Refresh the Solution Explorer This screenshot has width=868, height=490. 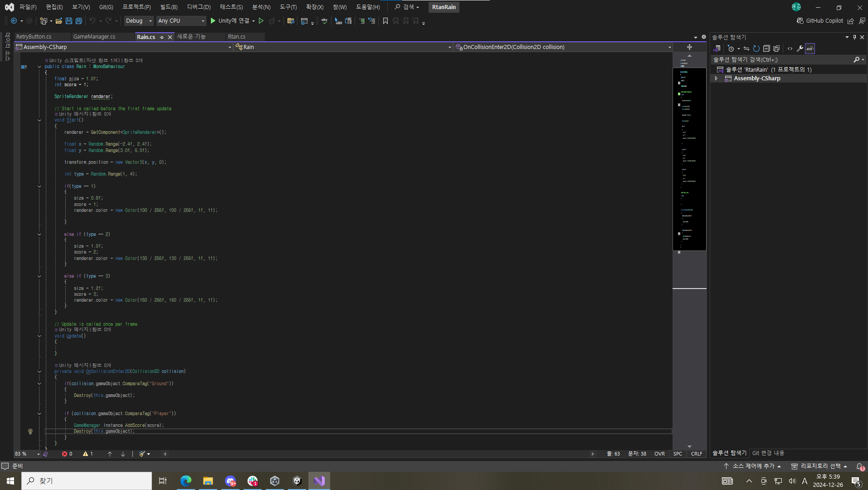[756, 49]
